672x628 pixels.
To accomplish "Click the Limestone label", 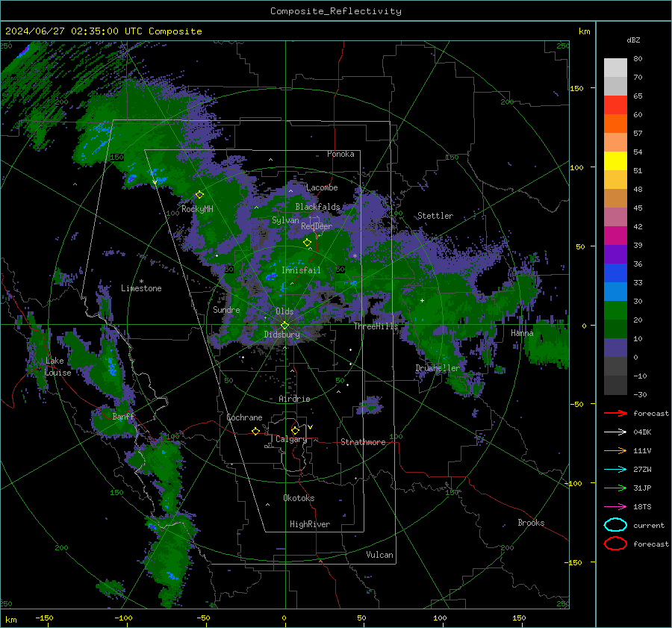I will 141,288.
